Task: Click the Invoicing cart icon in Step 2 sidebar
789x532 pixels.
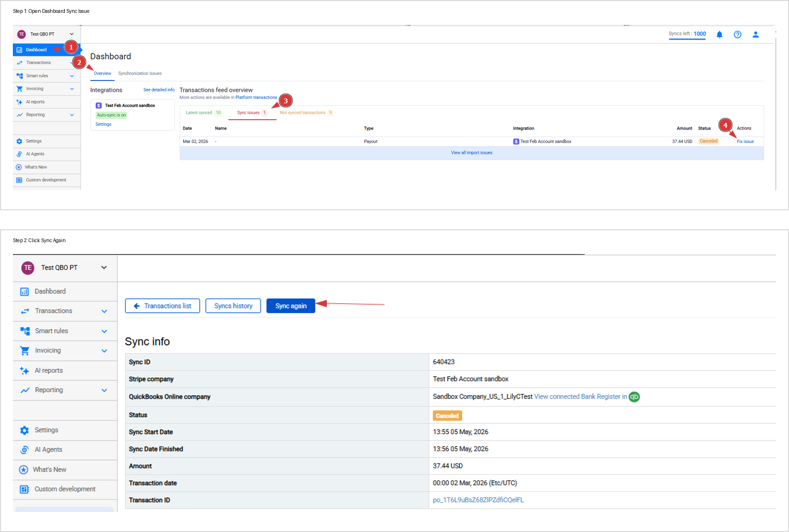Action: tap(25, 350)
